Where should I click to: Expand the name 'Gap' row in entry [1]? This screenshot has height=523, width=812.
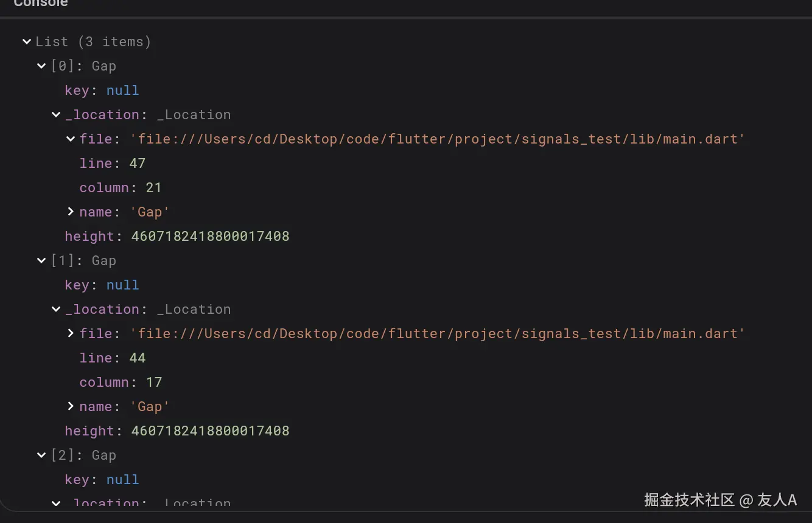[x=71, y=407]
